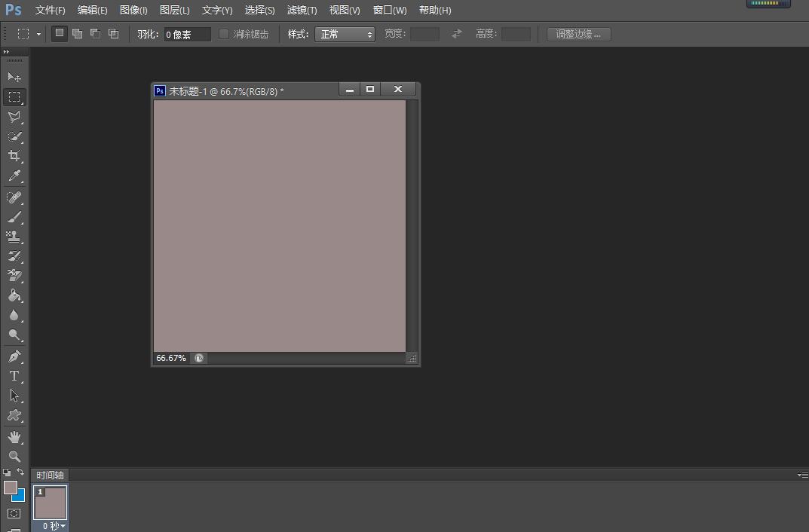
Task: Enable the anti-alias checkbox
Action: pos(224,33)
